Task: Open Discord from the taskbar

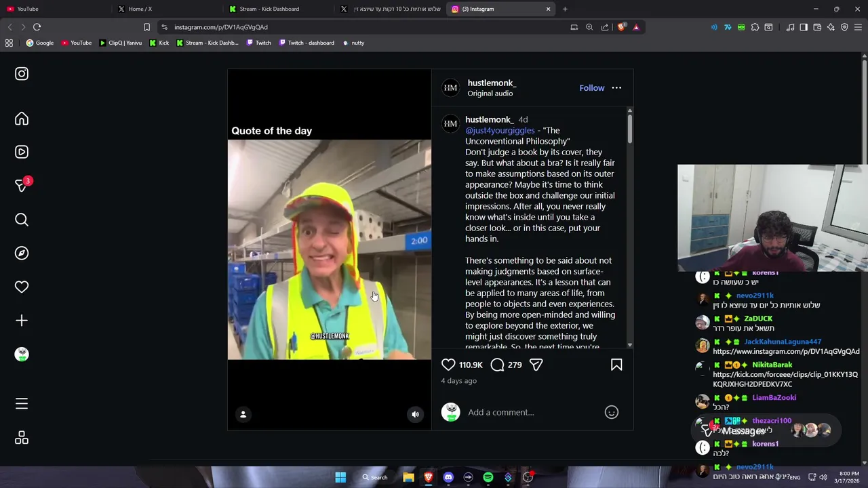Action: tap(448, 477)
